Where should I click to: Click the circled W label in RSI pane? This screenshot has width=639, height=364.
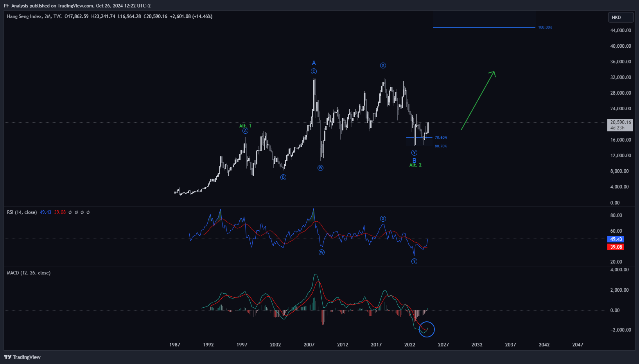321,253
